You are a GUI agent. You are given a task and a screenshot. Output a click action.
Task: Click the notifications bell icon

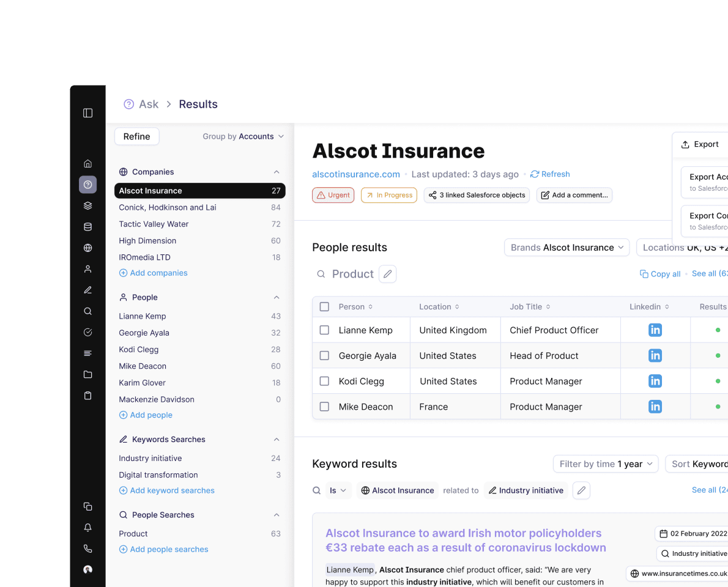(87, 528)
